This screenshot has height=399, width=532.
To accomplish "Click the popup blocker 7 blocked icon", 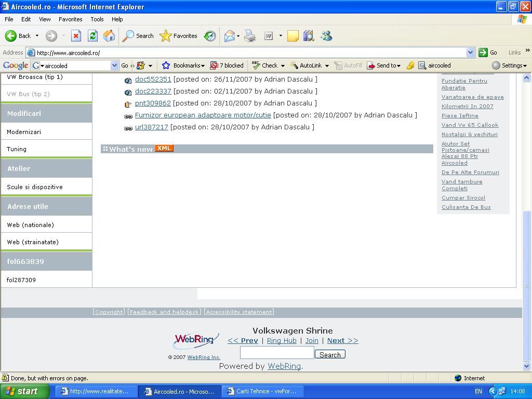I will point(214,65).
